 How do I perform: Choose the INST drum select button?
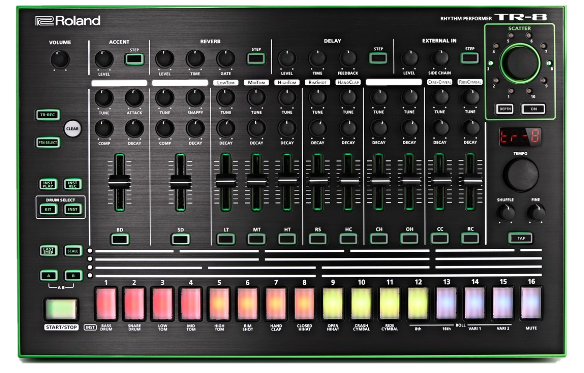click(73, 209)
